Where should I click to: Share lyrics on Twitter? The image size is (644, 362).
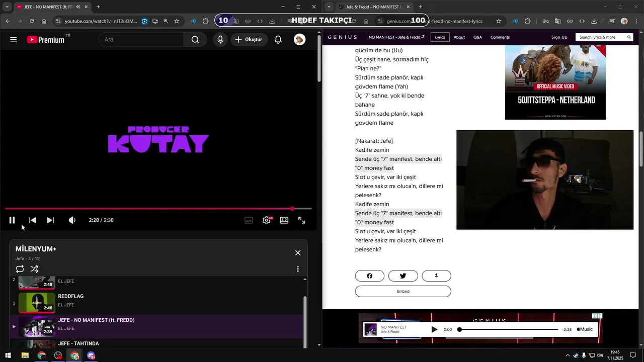point(403,276)
